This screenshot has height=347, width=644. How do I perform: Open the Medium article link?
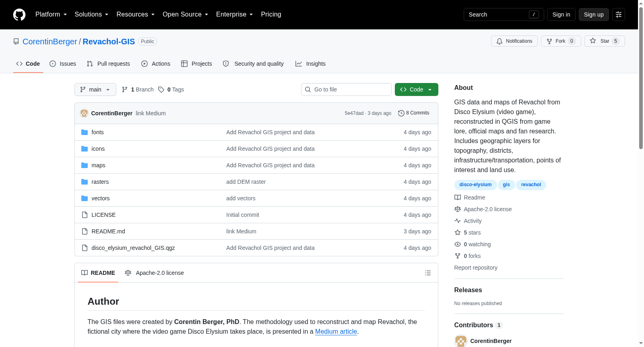click(x=336, y=332)
